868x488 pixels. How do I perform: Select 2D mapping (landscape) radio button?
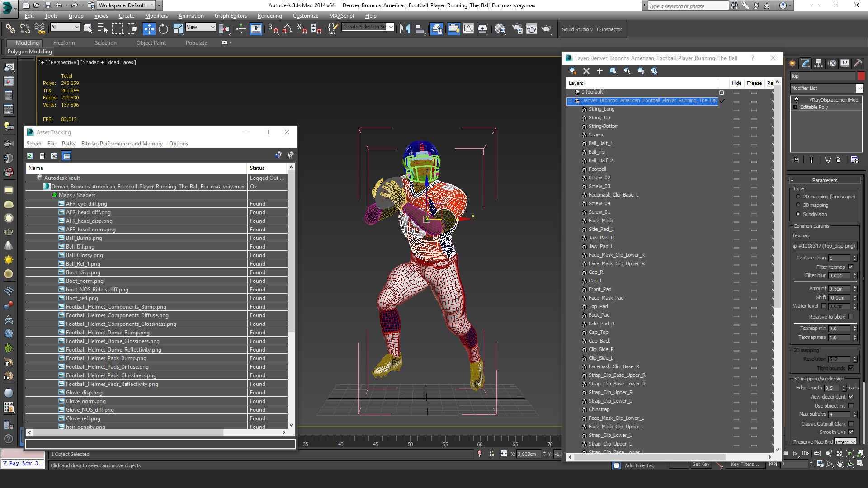(x=798, y=197)
